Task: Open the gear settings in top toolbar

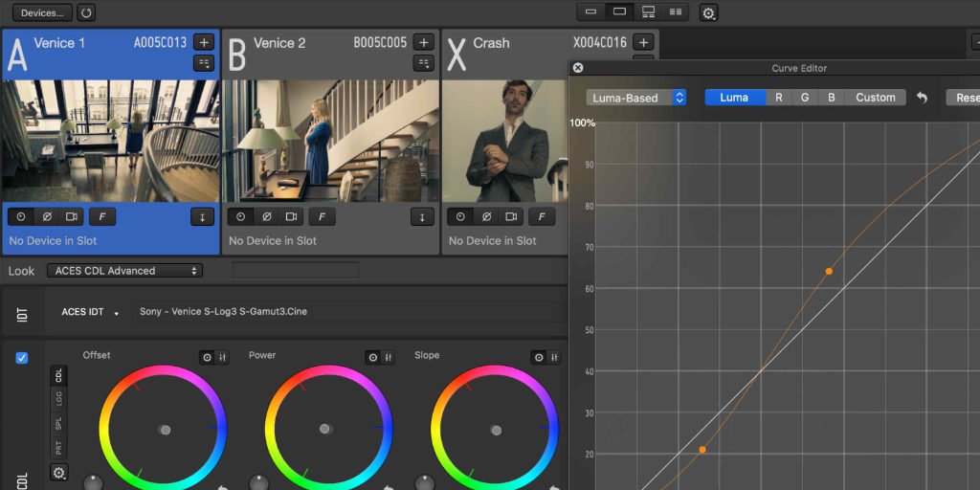Action: (709, 12)
